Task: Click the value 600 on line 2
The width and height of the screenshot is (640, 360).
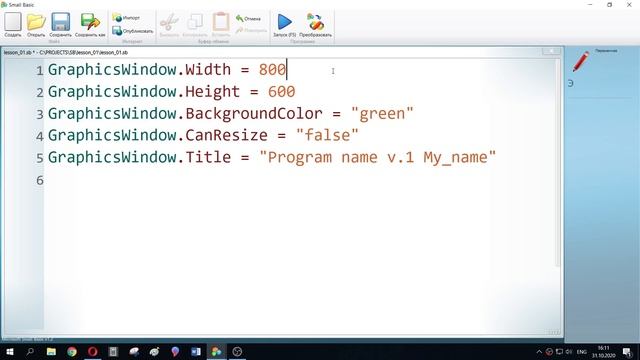Action: coord(282,92)
